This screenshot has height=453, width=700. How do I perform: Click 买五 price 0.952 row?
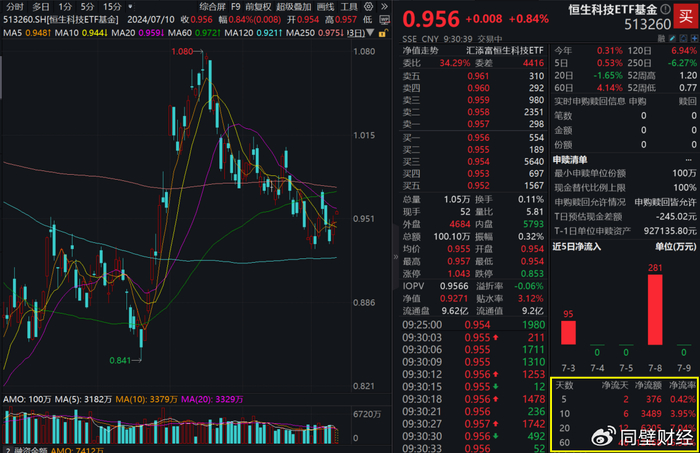point(473,186)
